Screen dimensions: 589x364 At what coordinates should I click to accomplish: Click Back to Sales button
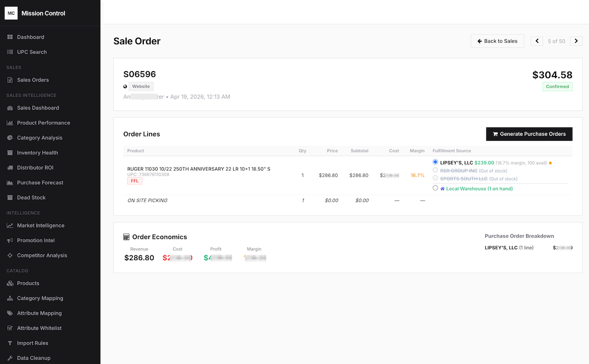pyautogui.click(x=497, y=41)
